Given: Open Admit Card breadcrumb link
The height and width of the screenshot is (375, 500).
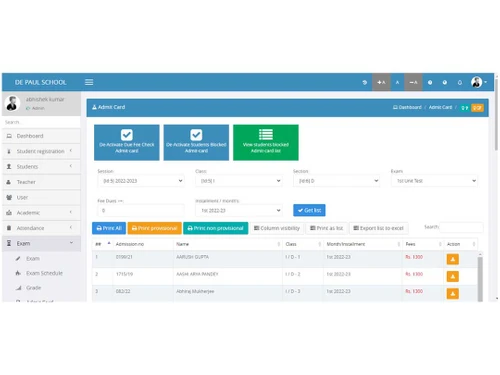Looking at the screenshot, I should pos(440,107).
